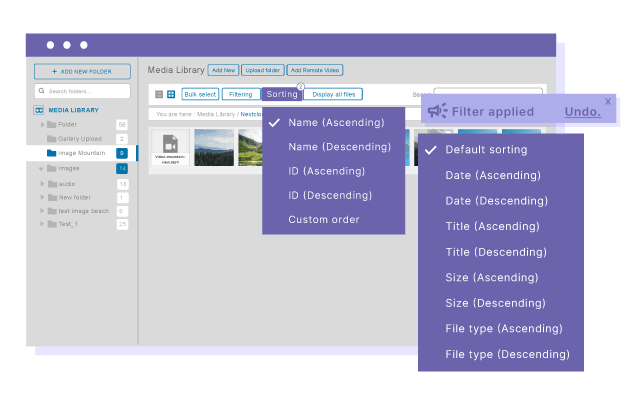Click the audio folder icon
630x396 pixels.
[53, 184]
